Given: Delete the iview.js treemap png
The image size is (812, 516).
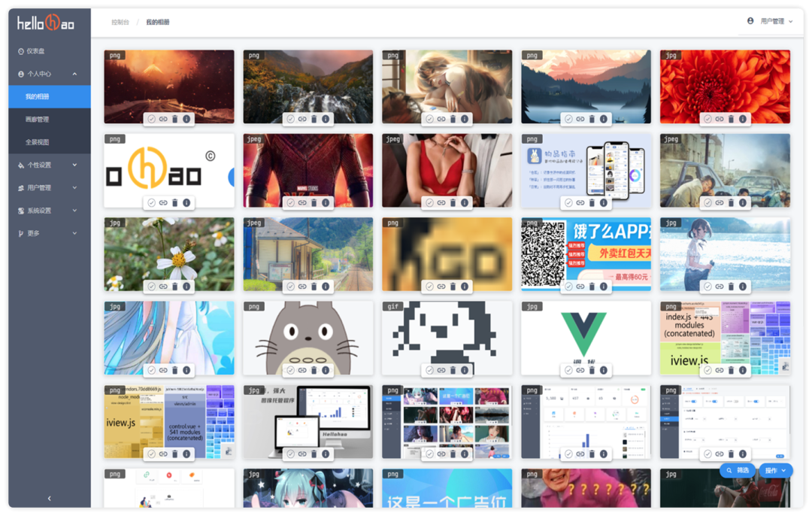Looking at the screenshot, I should (175, 454).
